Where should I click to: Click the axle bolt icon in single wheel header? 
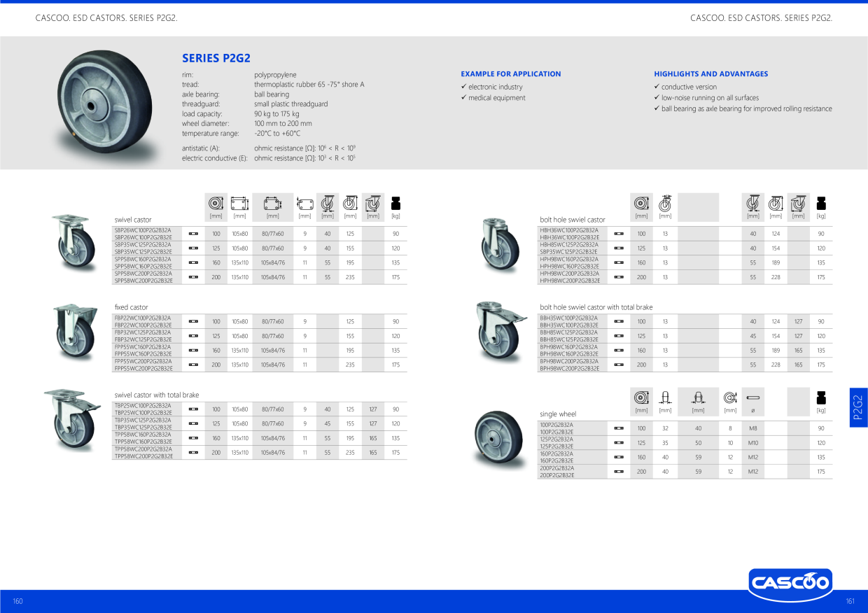[753, 397]
